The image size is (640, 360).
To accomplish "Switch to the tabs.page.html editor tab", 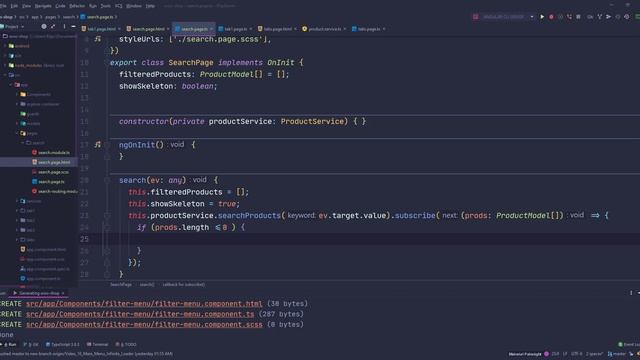I will 276,29.
